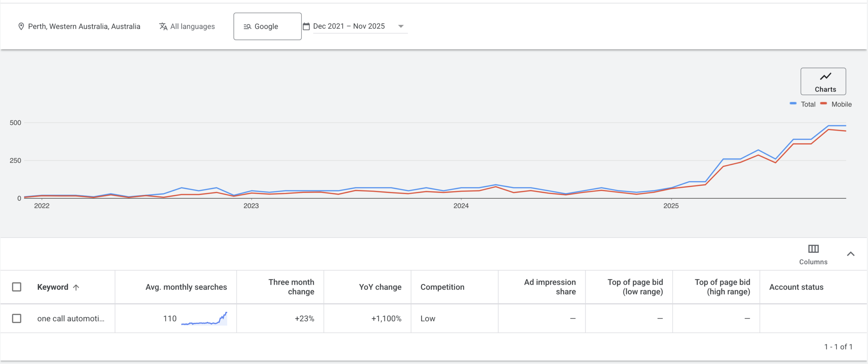Collapse the table with the chevron-up
This screenshot has height=364, width=868.
[x=850, y=254]
